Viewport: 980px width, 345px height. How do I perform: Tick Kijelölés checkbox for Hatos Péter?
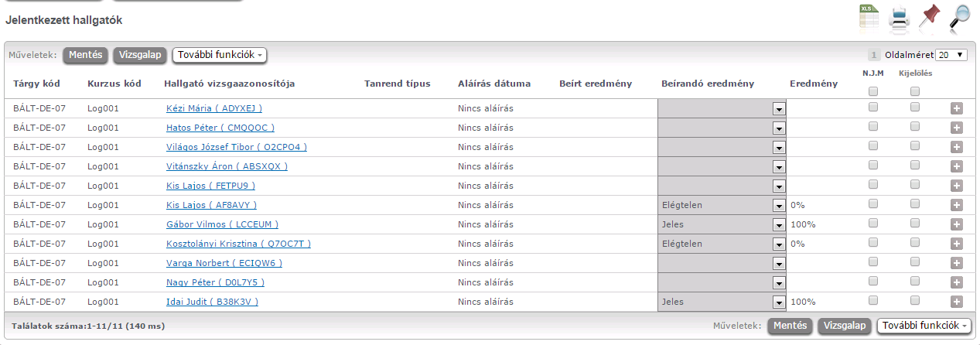(x=915, y=126)
